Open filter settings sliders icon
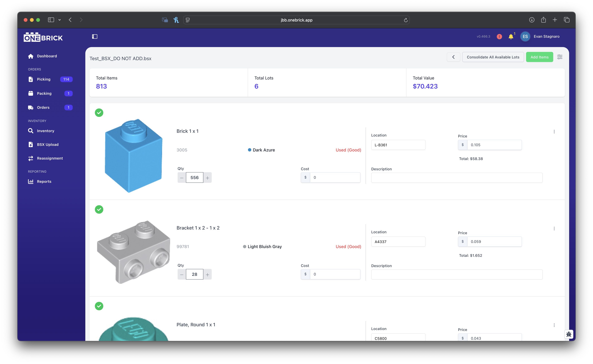 point(559,57)
